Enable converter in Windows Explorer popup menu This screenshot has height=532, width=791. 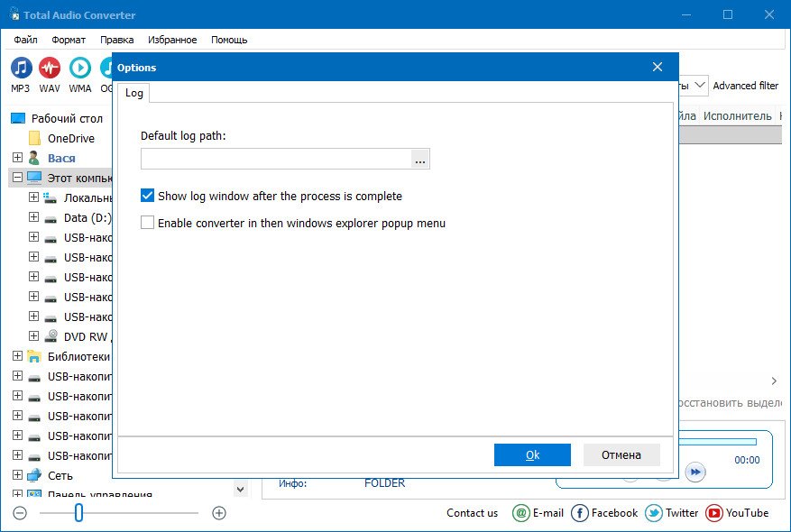(148, 223)
